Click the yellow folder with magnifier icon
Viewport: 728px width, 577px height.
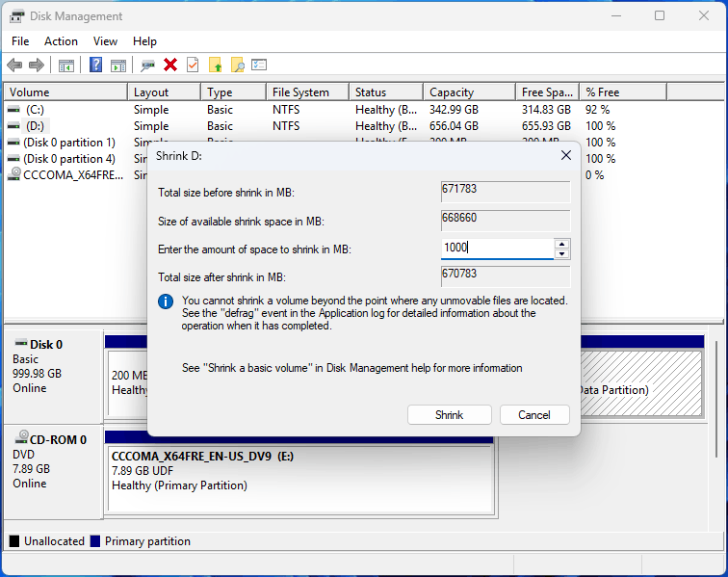pyautogui.click(x=237, y=66)
